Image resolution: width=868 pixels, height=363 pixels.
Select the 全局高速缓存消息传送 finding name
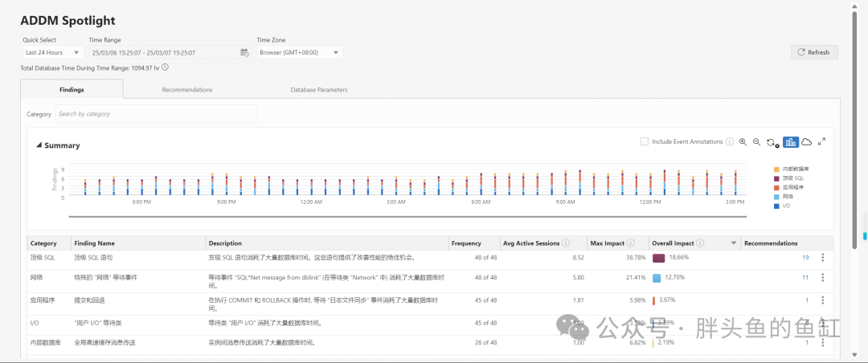click(104, 343)
